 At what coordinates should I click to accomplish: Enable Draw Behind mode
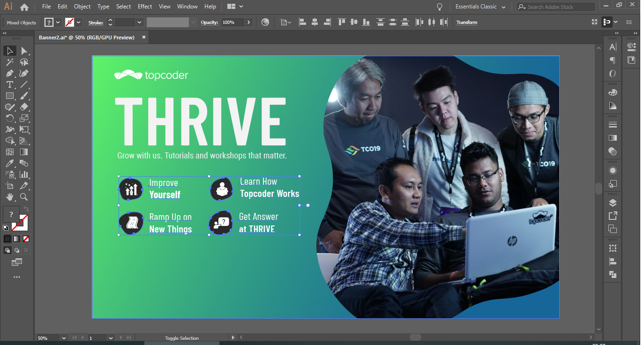coord(16,250)
